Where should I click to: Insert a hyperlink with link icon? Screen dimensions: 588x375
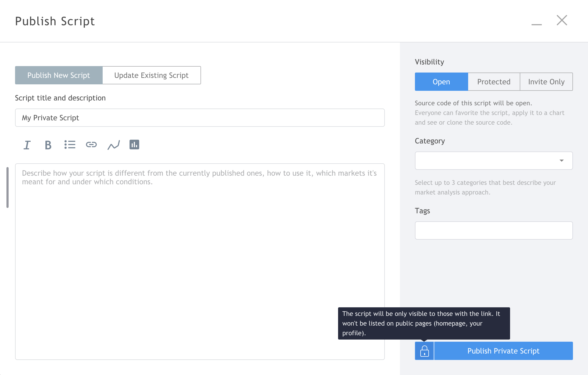[91, 145]
